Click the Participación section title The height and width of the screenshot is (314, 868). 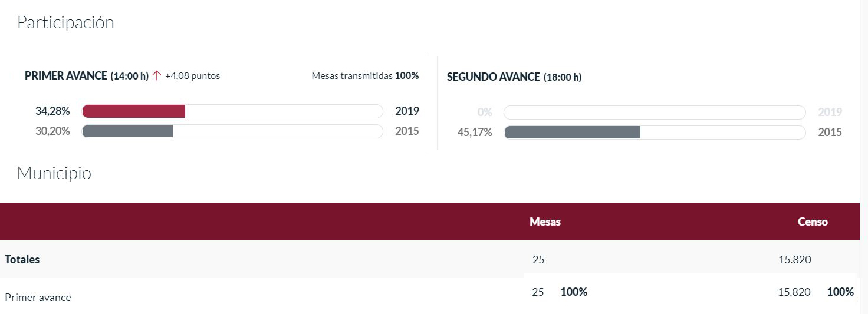click(x=65, y=22)
